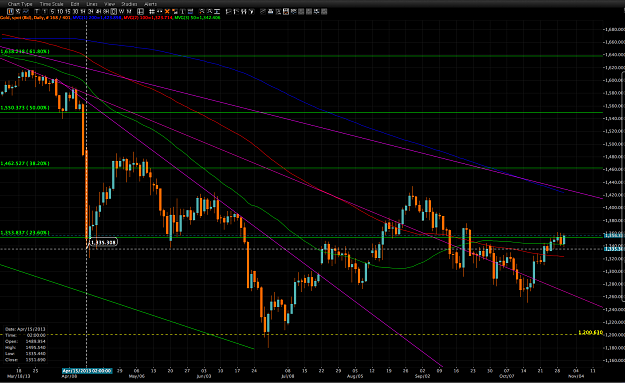The image size is (625, 383).
Task: Click the 23.60% Fibonacci level label
Action: pos(25,233)
